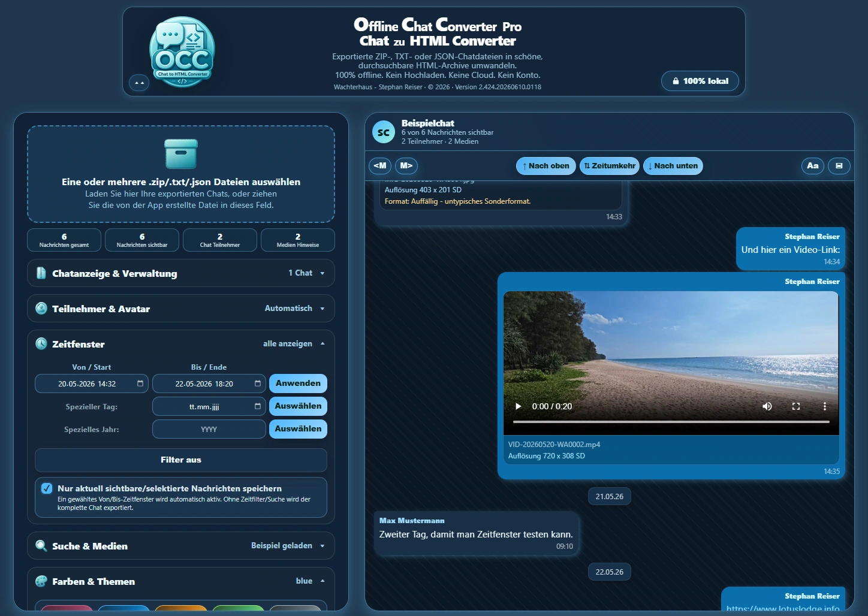Screen dimensions: 868x616
Task: Click the Spezielles Jahr YYYY input
Action: (209, 429)
